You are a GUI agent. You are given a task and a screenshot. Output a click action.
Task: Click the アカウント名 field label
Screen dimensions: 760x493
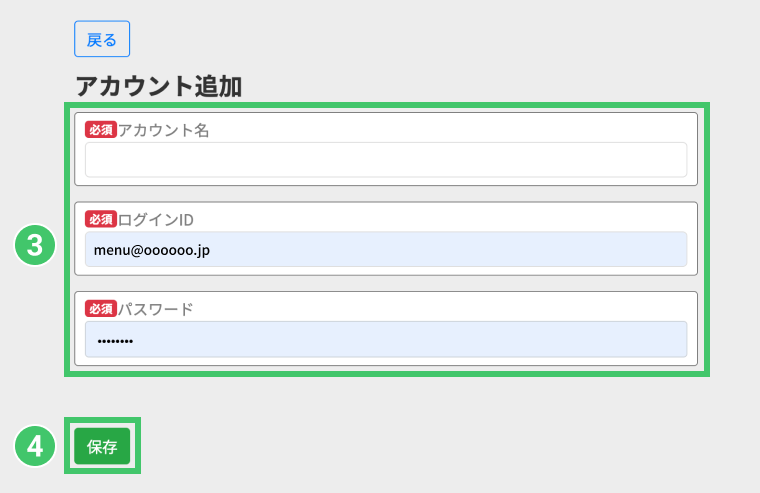pyautogui.click(x=164, y=130)
